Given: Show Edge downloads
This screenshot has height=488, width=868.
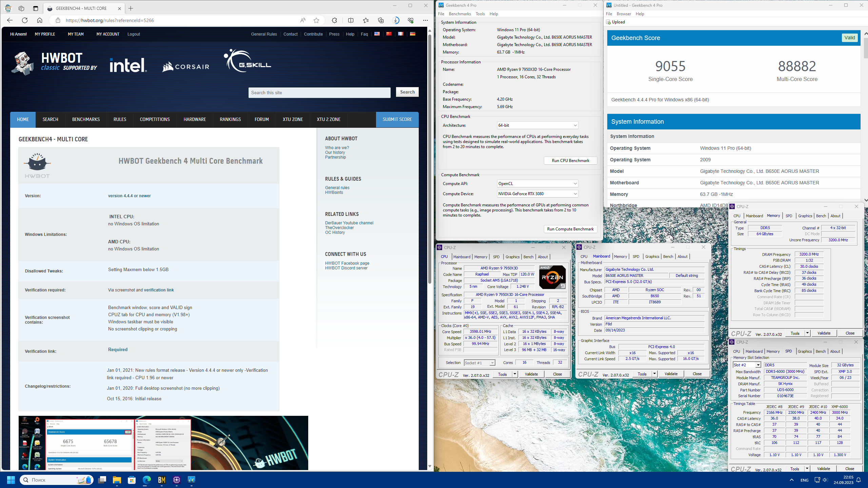Looking at the screenshot, I should (396, 20).
